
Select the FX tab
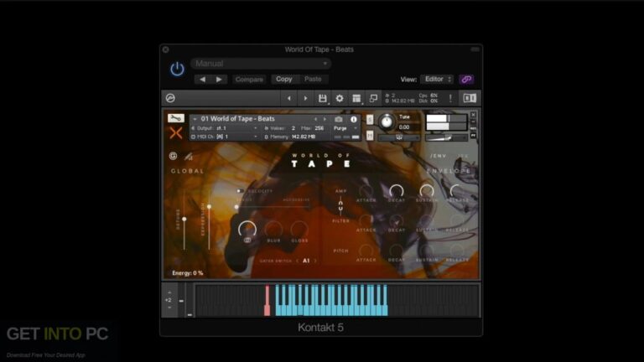[463, 156]
